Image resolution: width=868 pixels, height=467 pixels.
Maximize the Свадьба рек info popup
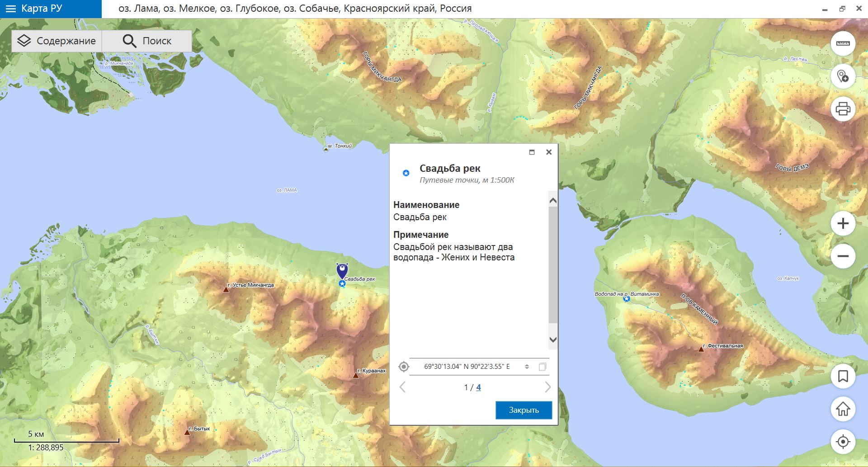pyautogui.click(x=532, y=152)
